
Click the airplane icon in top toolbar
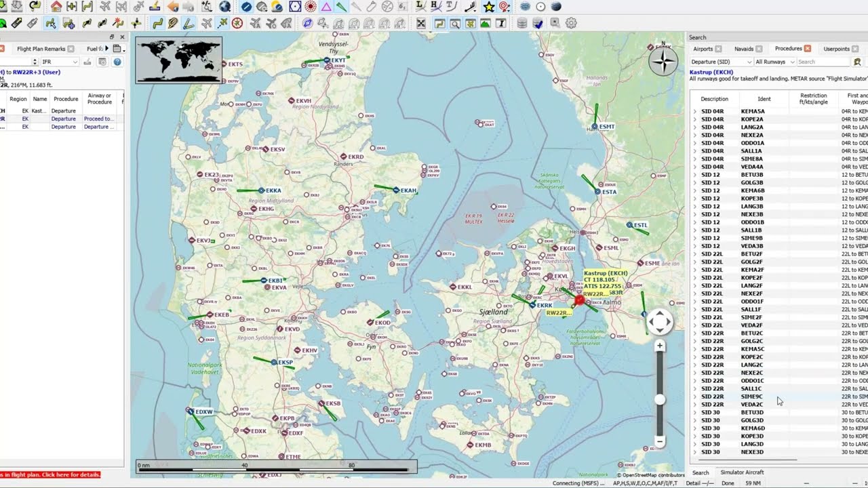[105, 7]
